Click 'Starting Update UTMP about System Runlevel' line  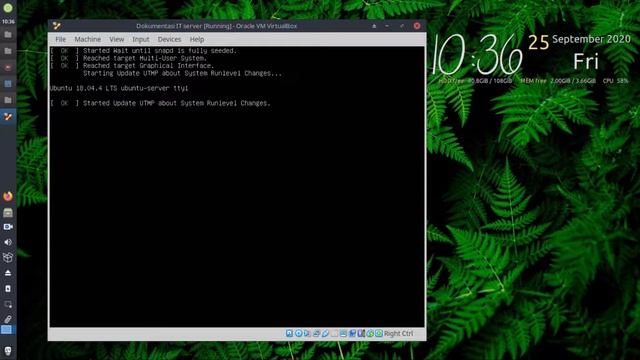point(182,73)
